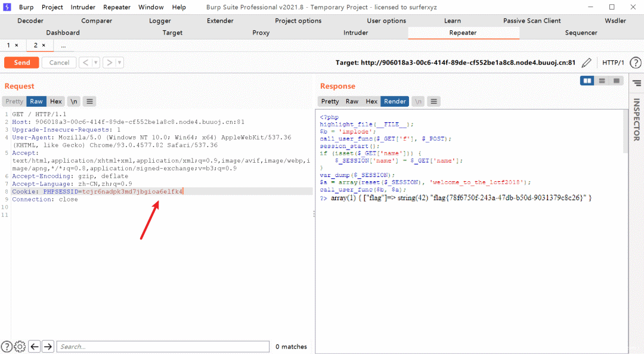Click the flag string in Response

[x=508, y=198]
